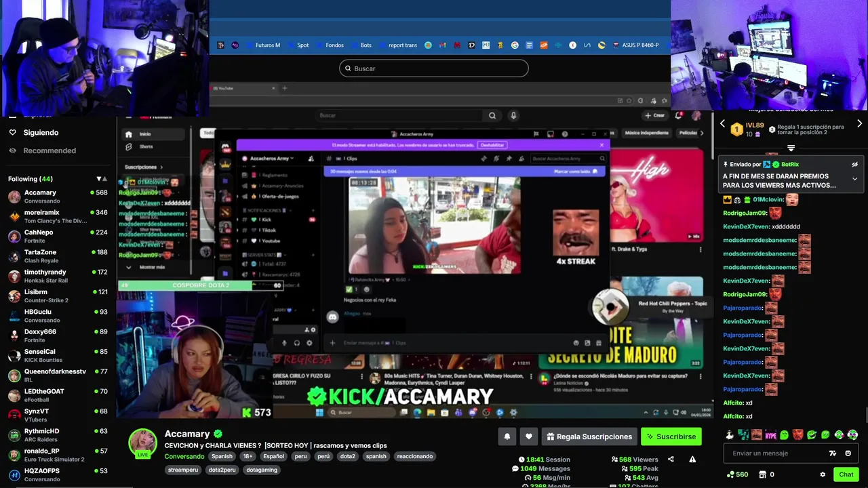
Task: Open a new browser tab with plus
Action: [x=285, y=88]
